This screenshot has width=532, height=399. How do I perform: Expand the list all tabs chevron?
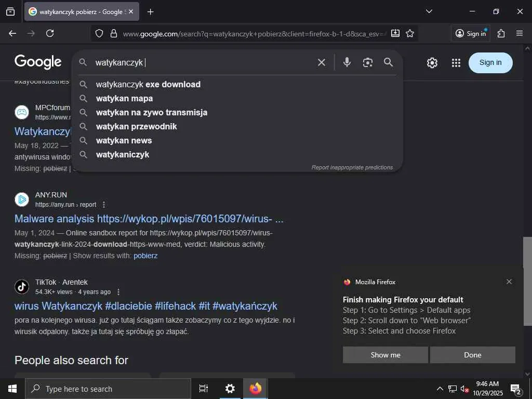coord(429,11)
